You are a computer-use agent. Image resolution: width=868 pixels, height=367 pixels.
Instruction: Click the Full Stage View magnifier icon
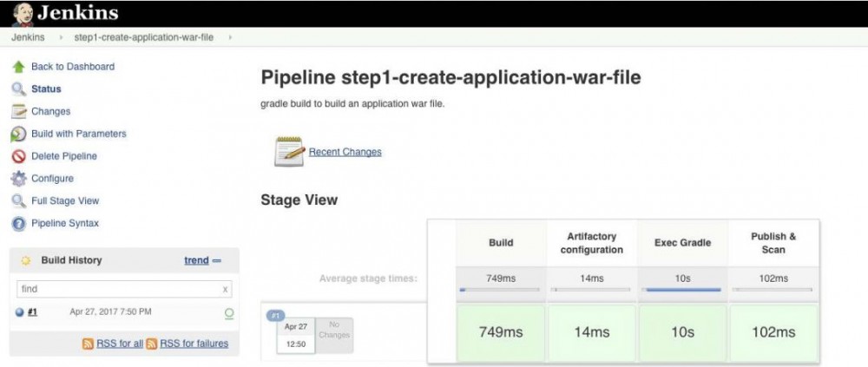point(18,201)
